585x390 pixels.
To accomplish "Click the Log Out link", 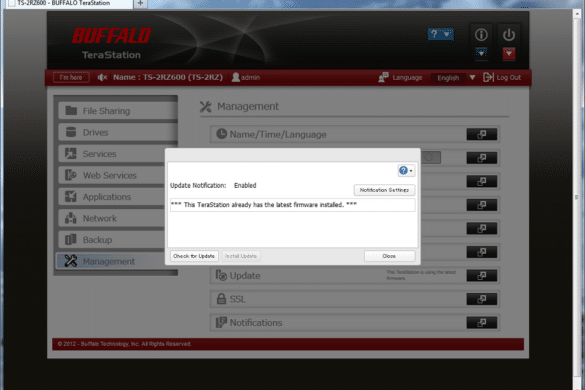I will click(x=509, y=78).
